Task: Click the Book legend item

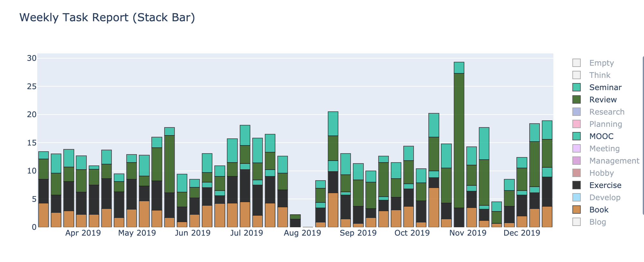Action: 599,210
